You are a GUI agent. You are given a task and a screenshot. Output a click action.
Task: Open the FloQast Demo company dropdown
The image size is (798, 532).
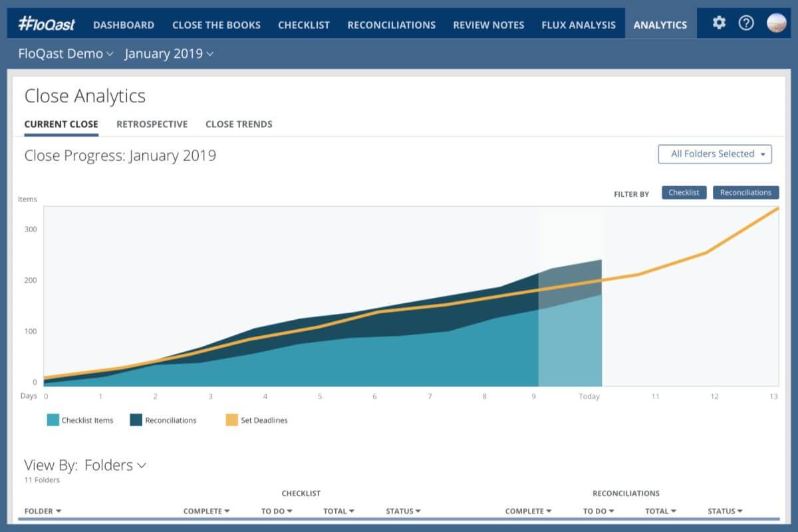pyautogui.click(x=66, y=54)
